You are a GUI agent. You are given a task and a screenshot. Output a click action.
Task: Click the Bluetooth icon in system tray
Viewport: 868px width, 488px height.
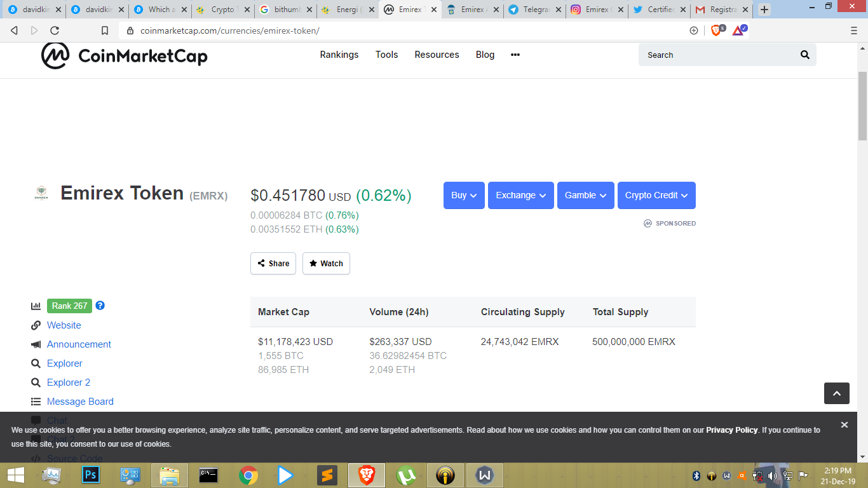tap(696, 475)
